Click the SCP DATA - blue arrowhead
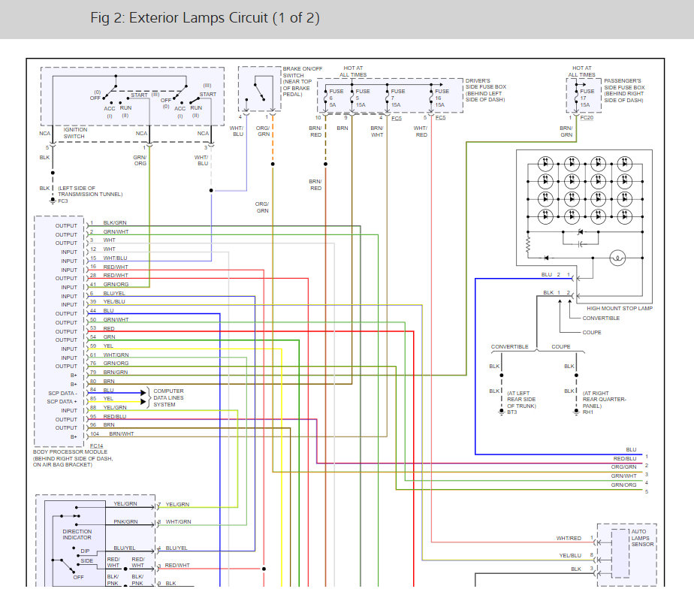 coord(143,393)
